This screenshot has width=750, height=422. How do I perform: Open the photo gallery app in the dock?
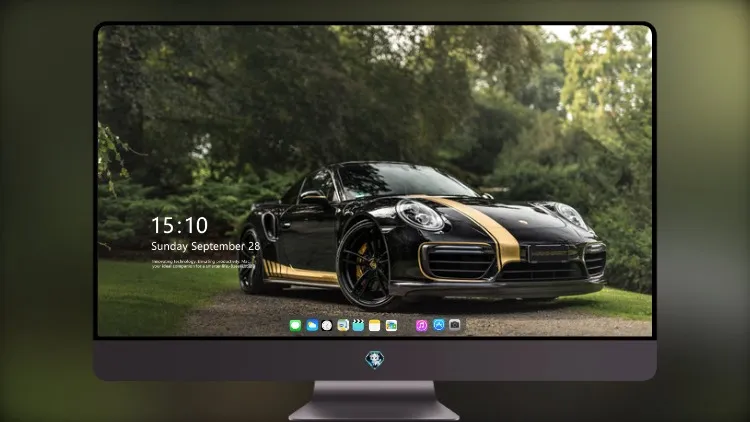click(x=391, y=325)
